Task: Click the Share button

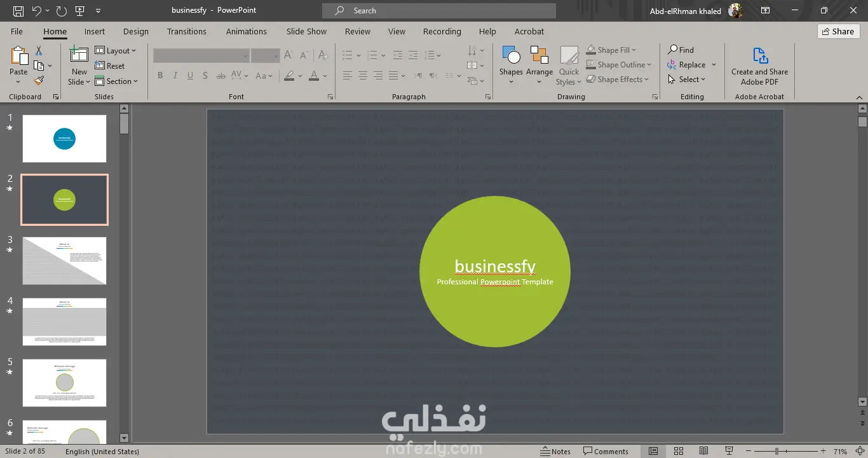Action: [838, 31]
